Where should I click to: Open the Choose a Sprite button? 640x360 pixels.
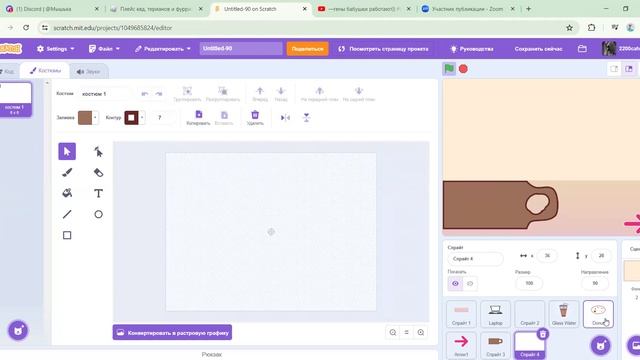(600, 345)
